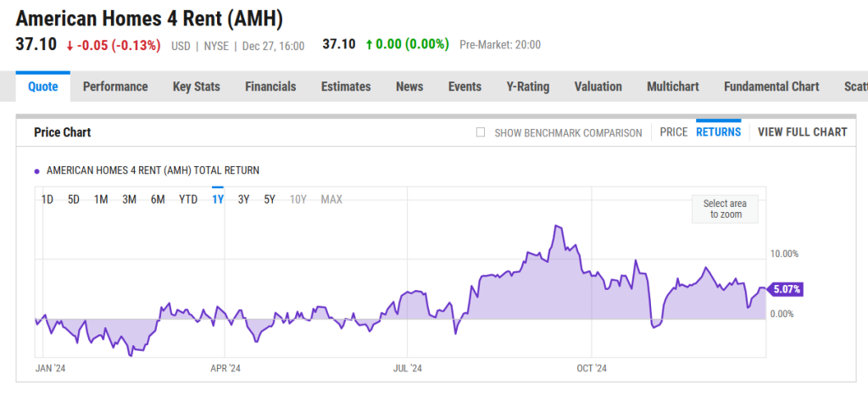This screenshot has width=868, height=396.
Task: Click the 37.10 closing price value
Action: pos(36,44)
